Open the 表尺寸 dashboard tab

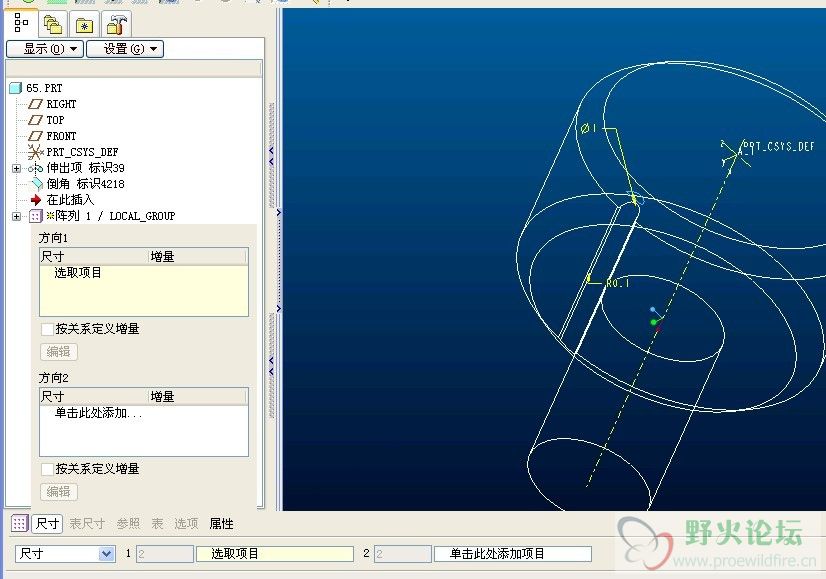tap(87, 524)
